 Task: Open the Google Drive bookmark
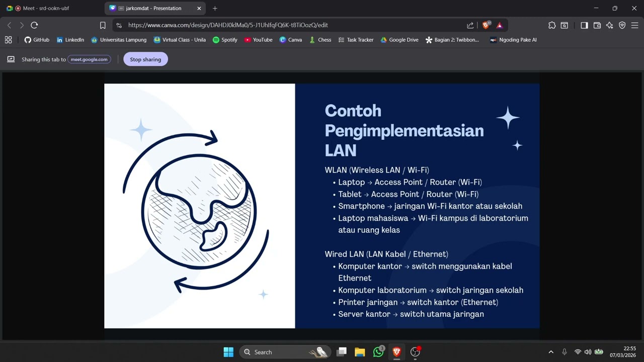399,40
